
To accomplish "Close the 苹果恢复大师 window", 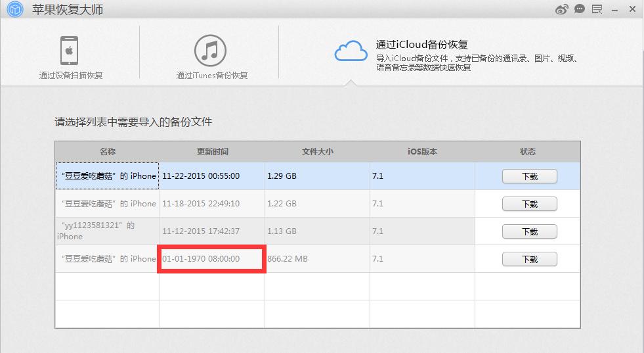I will point(632,9).
